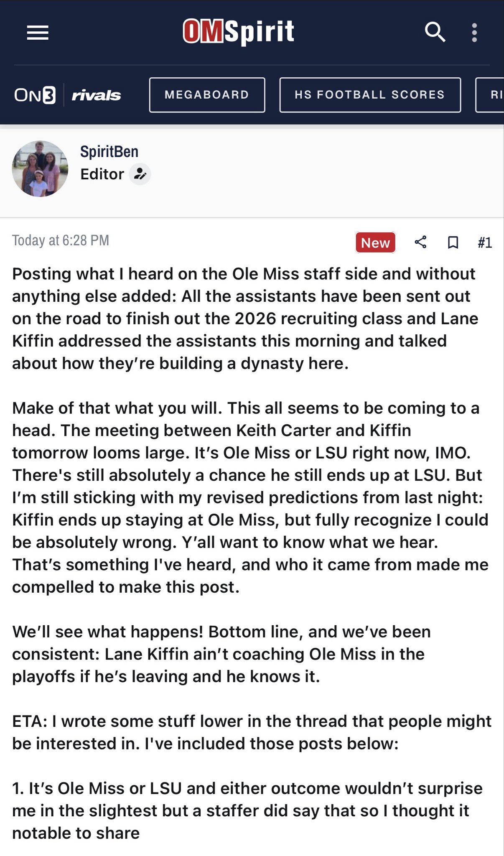504x856 pixels.
Task: Tap the Editor title text
Action: coord(102,174)
